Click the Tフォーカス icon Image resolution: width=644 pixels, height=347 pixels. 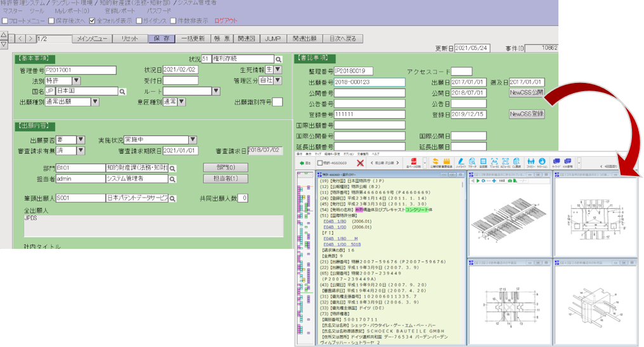(x=494, y=163)
